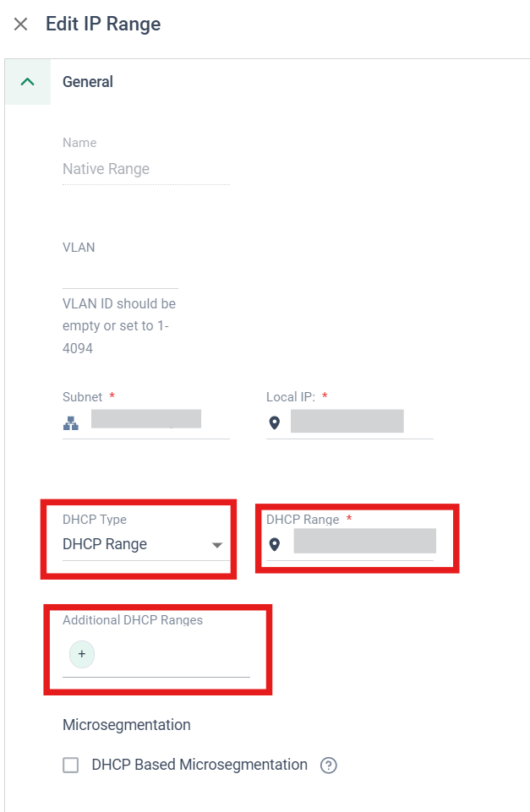Viewport: 530px width, 812px height.
Task: Click the DHCP Type dropdown arrow
Action: 217,545
